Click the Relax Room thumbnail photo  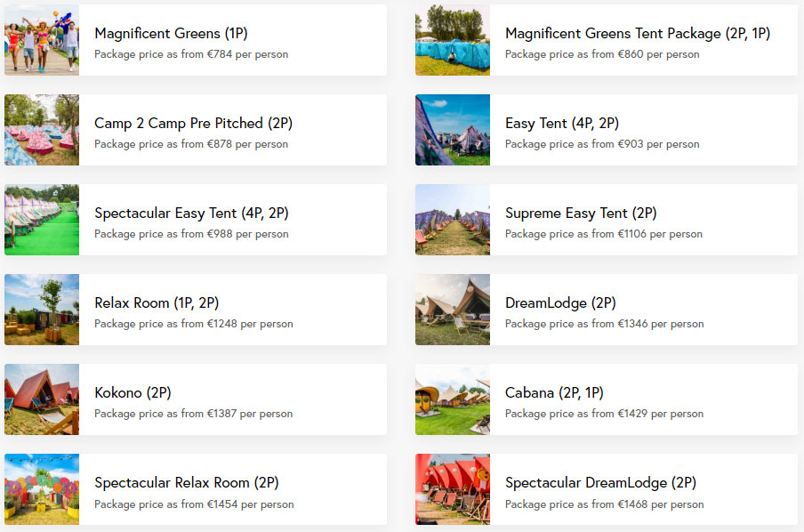42,310
